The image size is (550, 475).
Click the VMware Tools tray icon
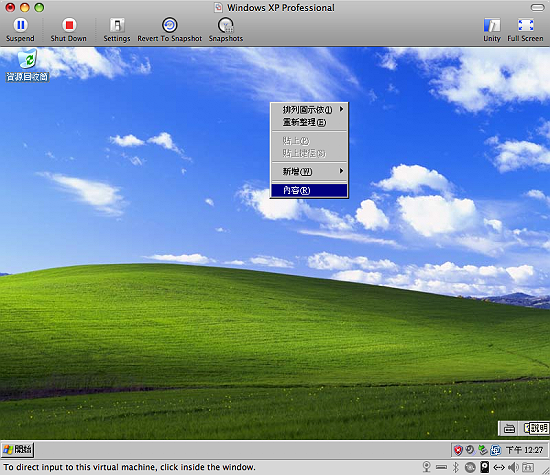click(x=496, y=450)
